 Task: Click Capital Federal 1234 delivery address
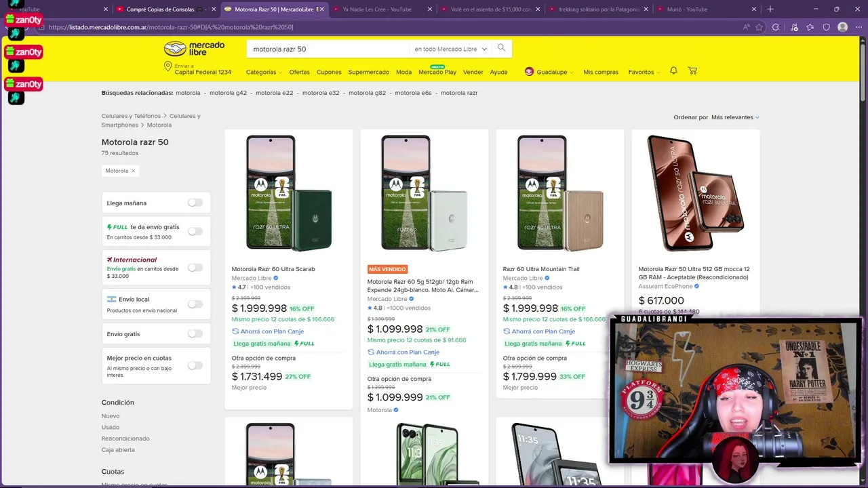pos(203,72)
